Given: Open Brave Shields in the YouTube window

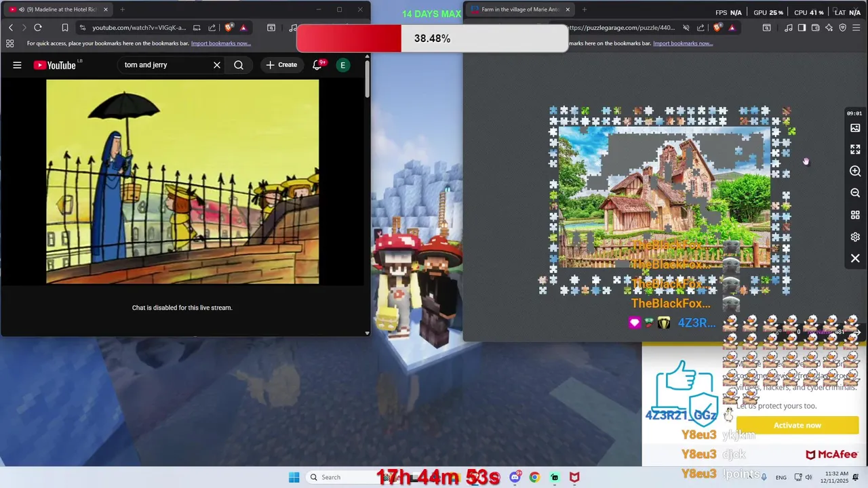Looking at the screenshot, I should 229,28.
